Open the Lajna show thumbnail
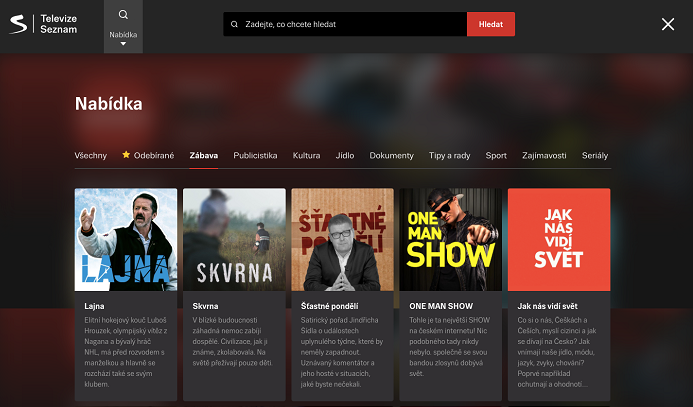Screen dimensions: 693x407 tap(126, 240)
